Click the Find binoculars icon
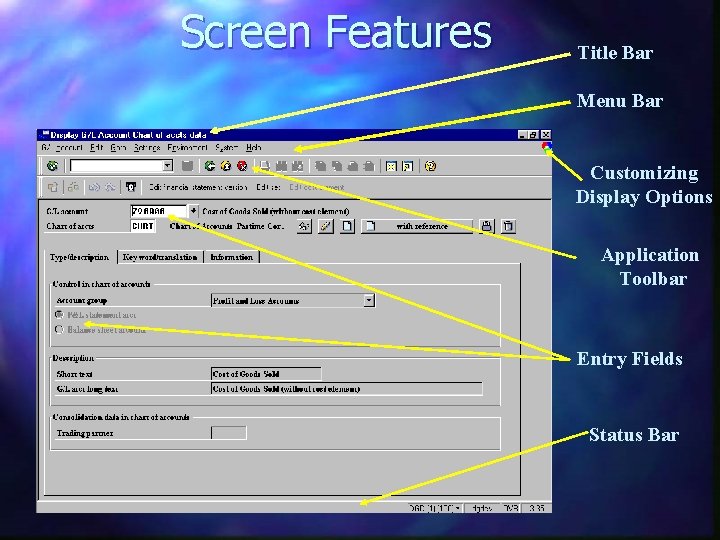 [x=281, y=166]
